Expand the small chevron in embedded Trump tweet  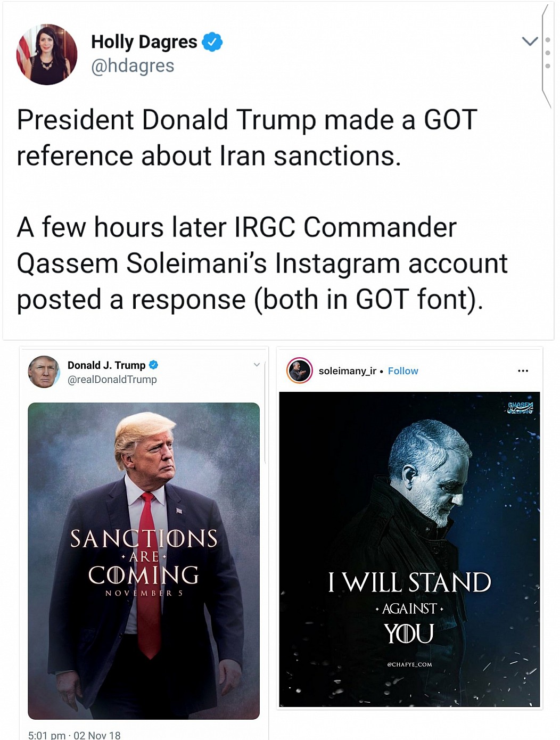(x=257, y=365)
